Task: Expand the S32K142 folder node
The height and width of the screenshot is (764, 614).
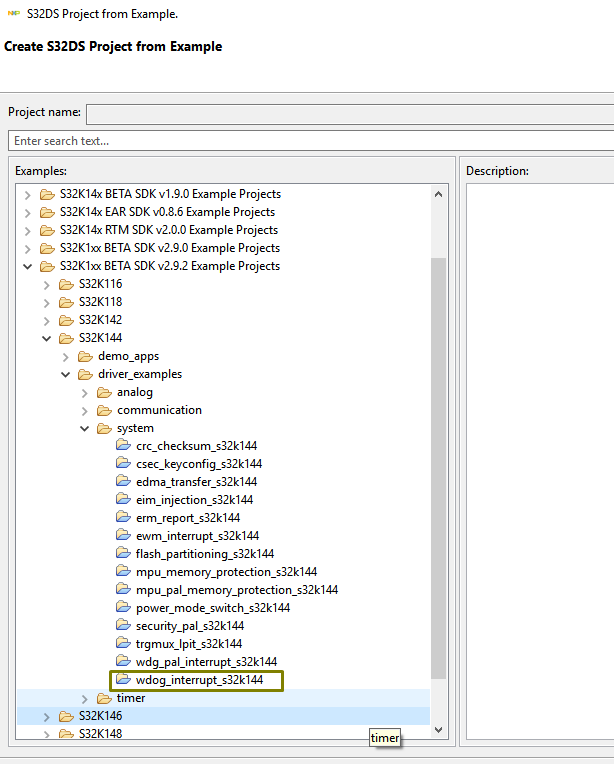Action: (47, 321)
